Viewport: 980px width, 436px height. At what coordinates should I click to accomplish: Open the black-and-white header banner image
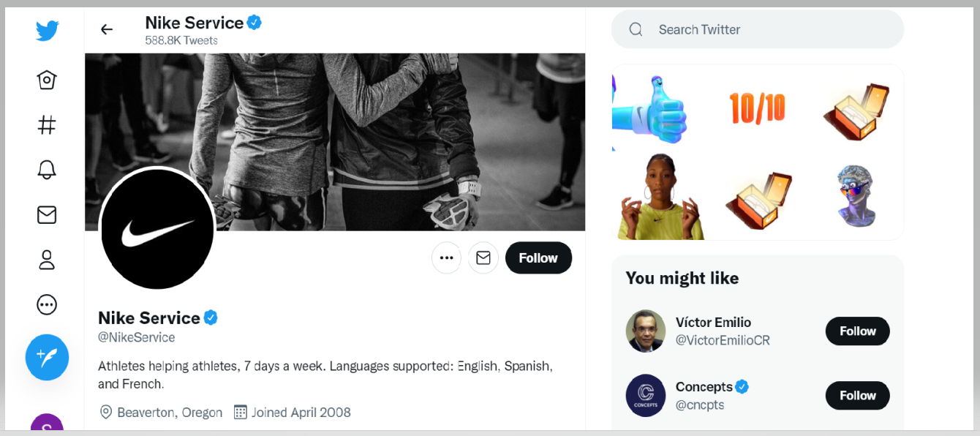pyautogui.click(x=335, y=142)
